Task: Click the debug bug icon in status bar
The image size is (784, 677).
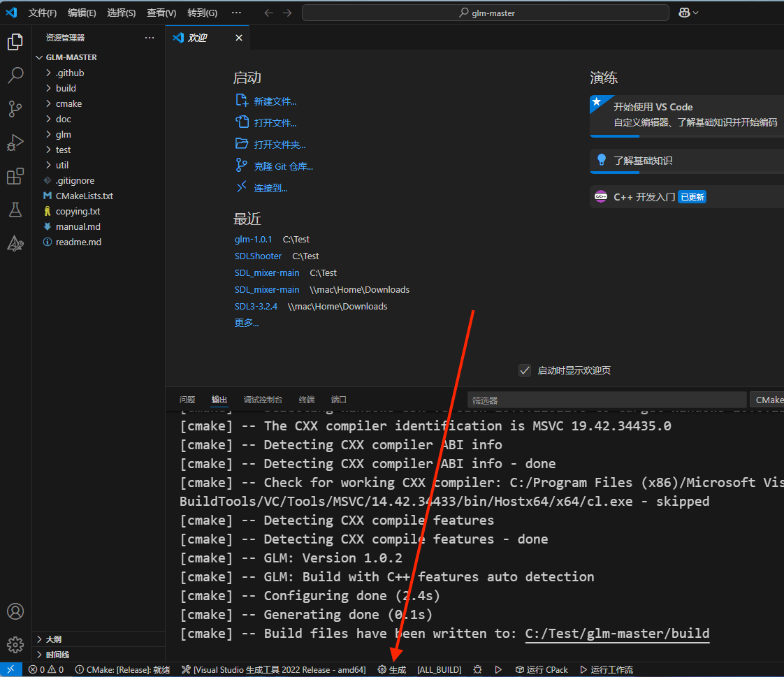Action: pos(477,669)
